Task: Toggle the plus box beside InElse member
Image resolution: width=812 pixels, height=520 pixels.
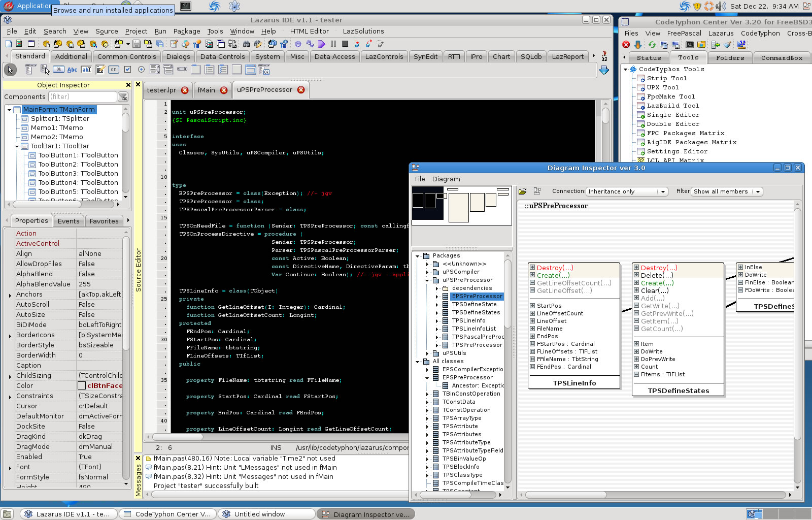Action: (740, 267)
